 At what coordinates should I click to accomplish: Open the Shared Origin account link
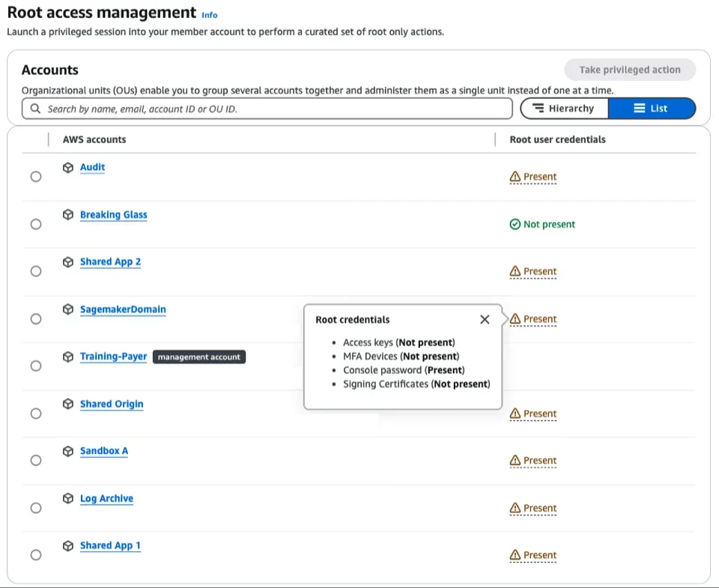point(112,404)
